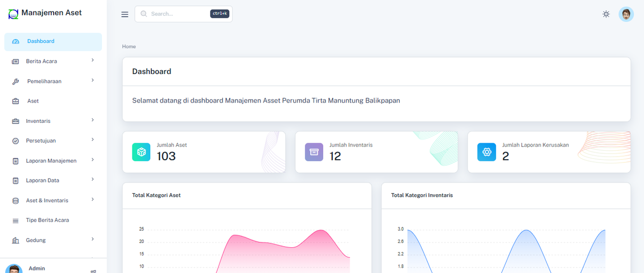Open Laporan Data menu label
644x273 pixels.
tap(43, 181)
